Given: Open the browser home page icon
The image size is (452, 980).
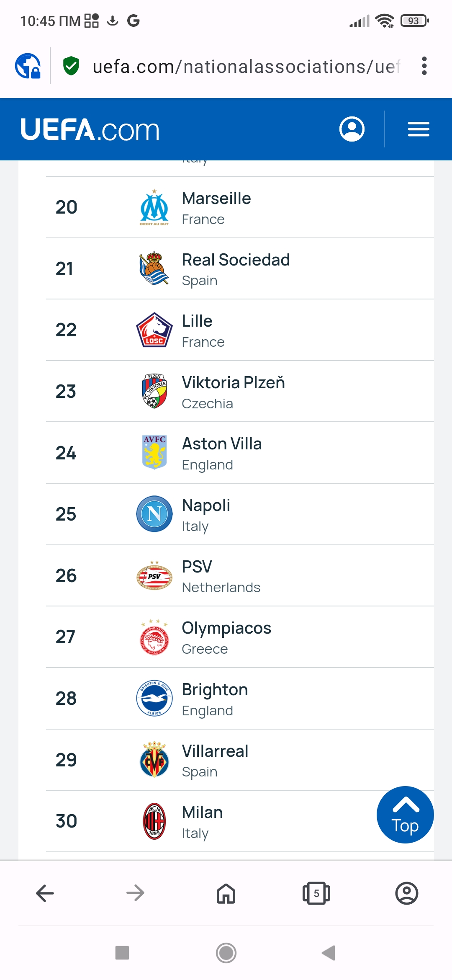Looking at the screenshot, I should pyautogui.click(x=226, y=893).
